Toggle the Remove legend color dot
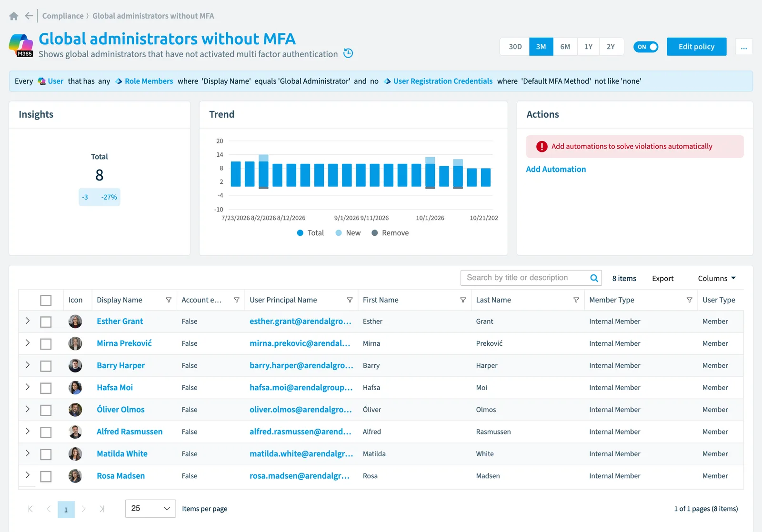 (375, 233)
